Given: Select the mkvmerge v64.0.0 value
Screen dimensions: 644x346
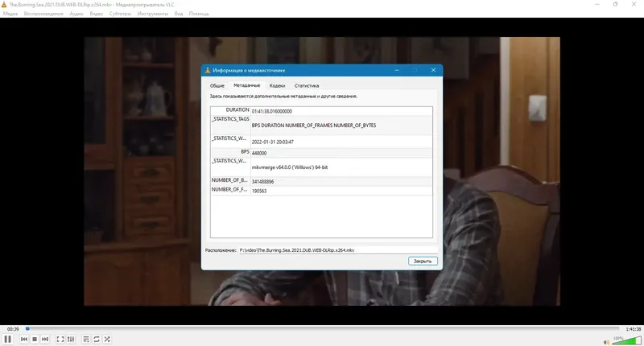Looking at the screenshot, I should 290,167.
